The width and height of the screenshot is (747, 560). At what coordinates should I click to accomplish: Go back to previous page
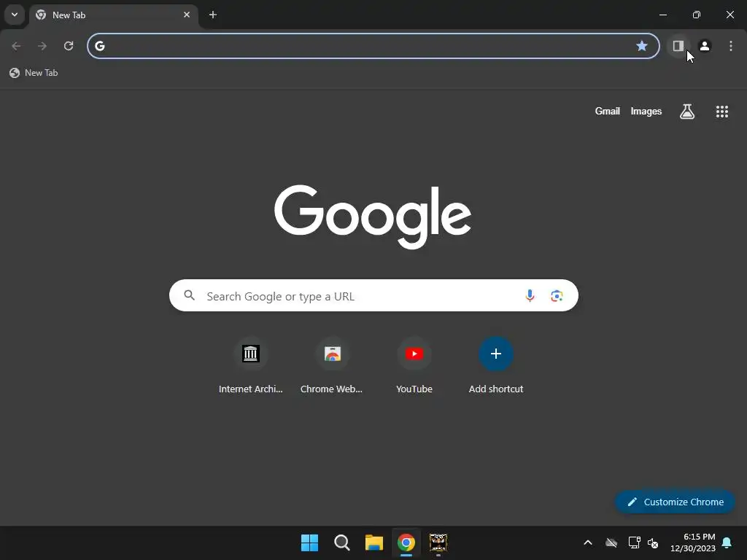pos(16,46)
